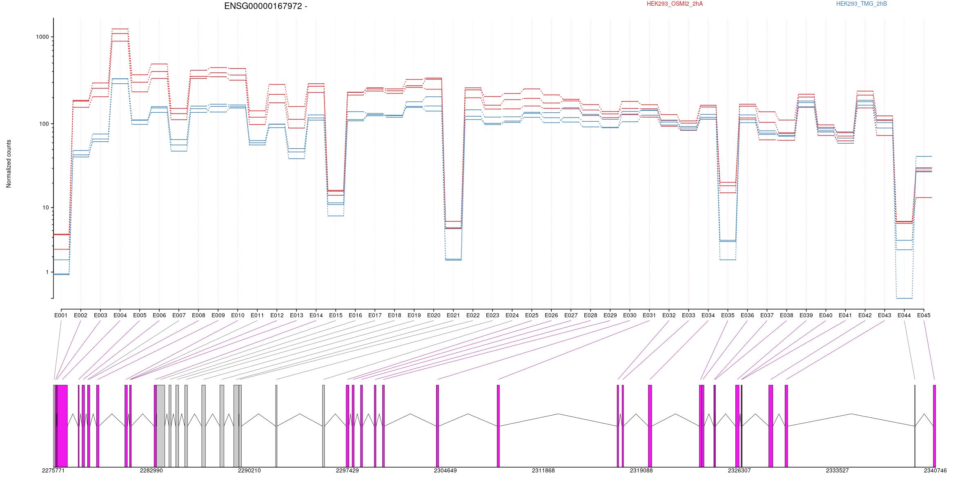980x490 pixels.
Task: Select exon bin label E029
Action: [x=610, y=315]
